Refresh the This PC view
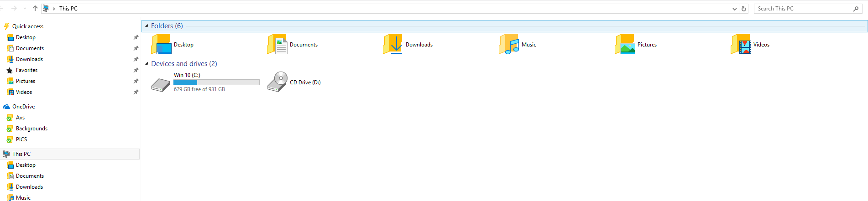 744,9
